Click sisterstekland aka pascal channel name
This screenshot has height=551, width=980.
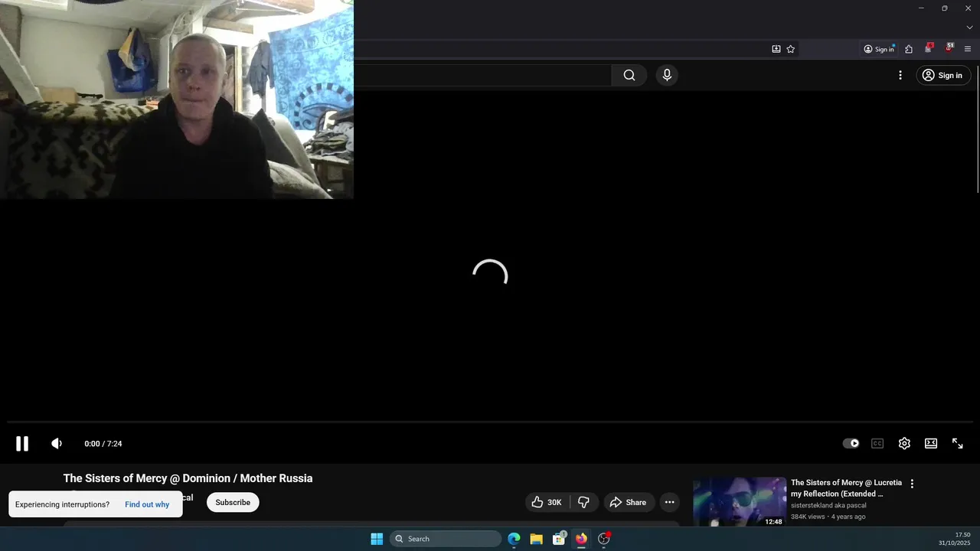(828, 505)
